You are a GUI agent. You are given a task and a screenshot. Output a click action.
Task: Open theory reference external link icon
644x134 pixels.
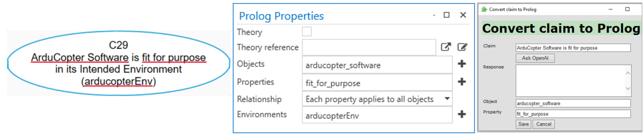(x=446, y=47)
